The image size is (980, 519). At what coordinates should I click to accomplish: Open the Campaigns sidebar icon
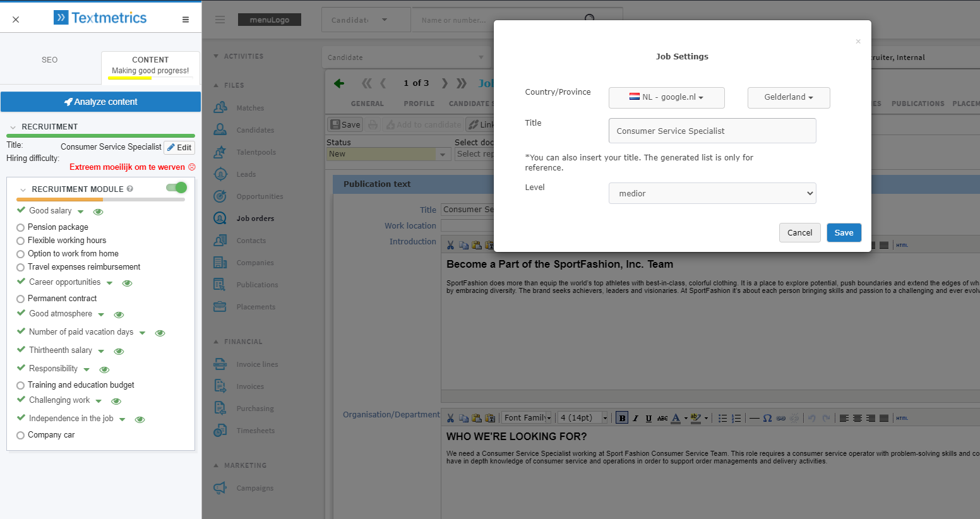pyautogui.click(x=220, y=487)
